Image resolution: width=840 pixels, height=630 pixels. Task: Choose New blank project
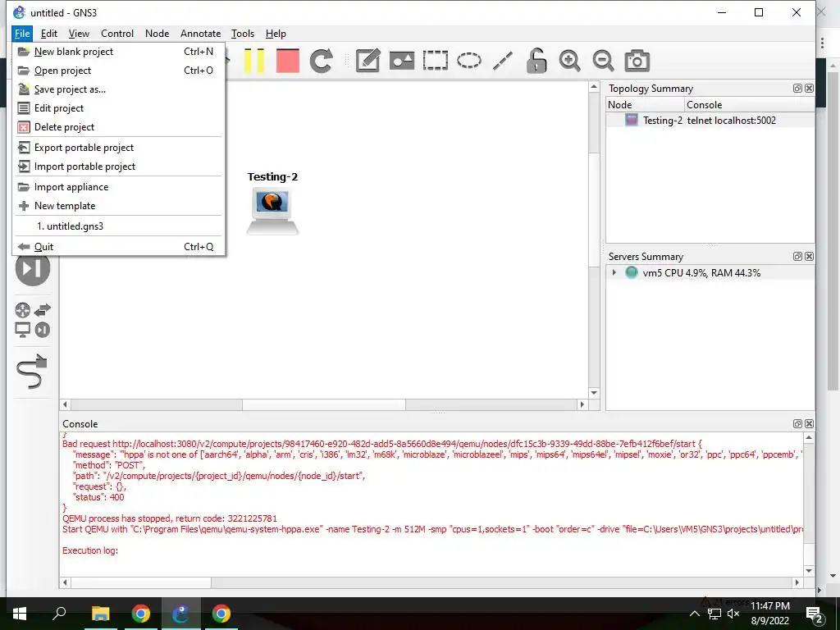click(118, 52)
